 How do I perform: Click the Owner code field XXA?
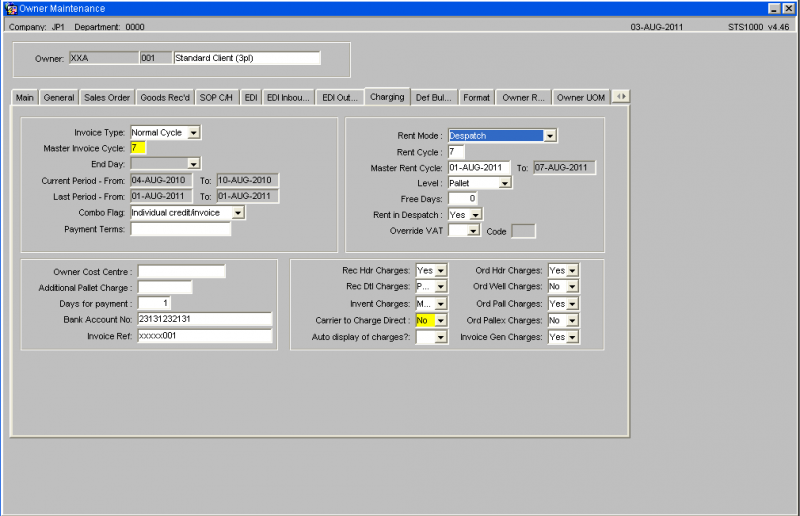[104, 58]
